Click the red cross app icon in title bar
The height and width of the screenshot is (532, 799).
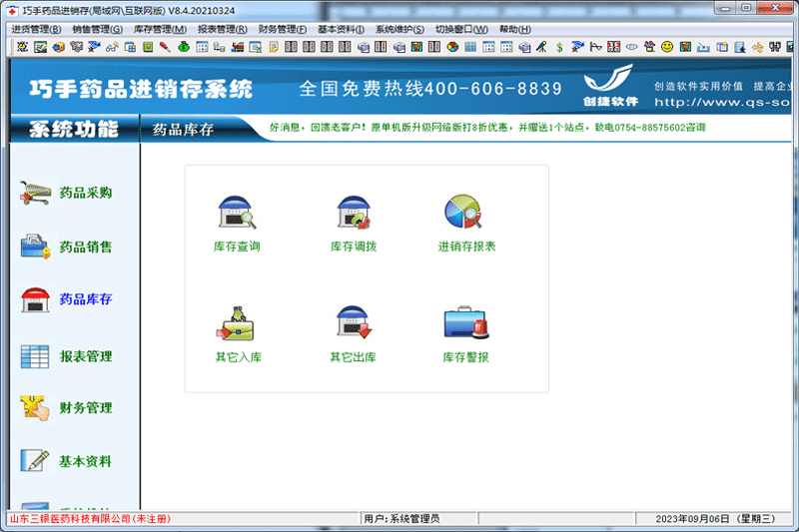pyautogui.click(x=13, y=11)
